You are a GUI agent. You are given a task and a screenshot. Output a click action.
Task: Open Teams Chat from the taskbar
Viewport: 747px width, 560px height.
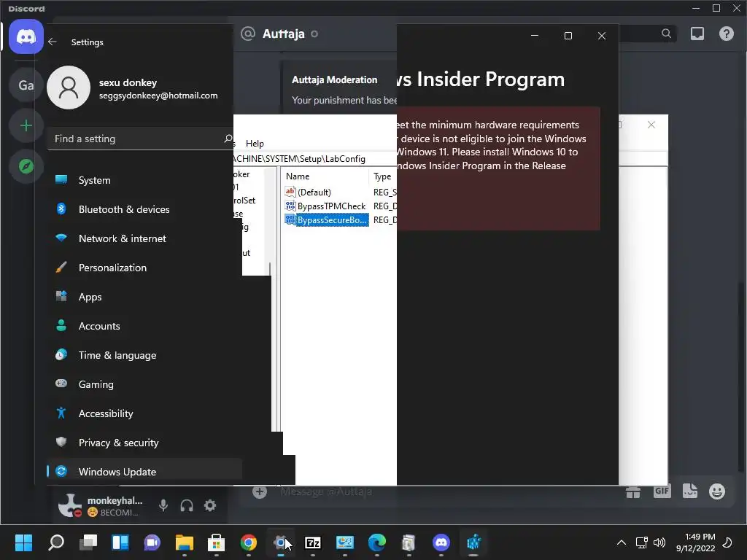point(152,542)
